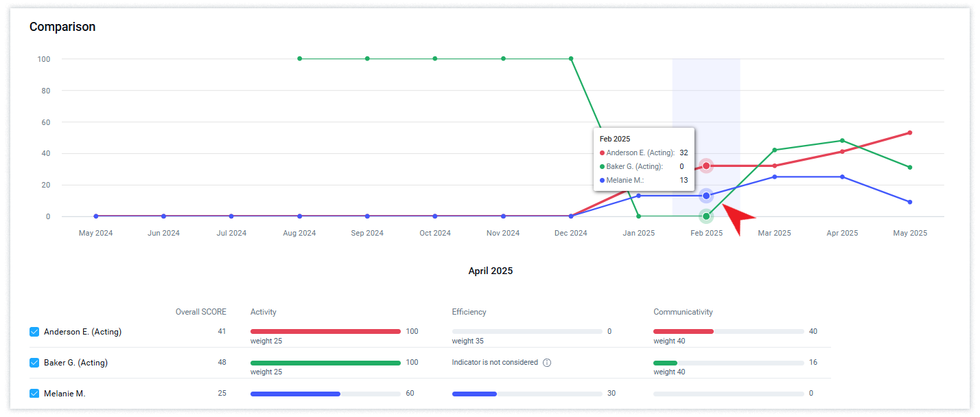This screenshot has height=417, width=980.
Task: Click the Melanie M. name label
Action: pyautogui.click(x=65, y=394)
